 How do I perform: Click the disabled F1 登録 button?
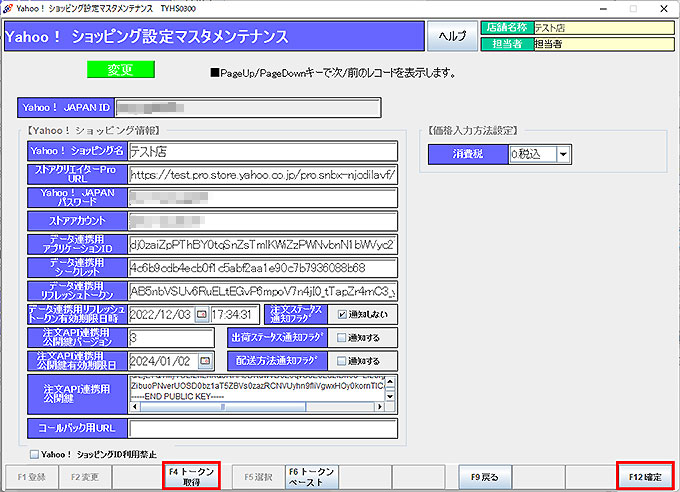coord(32,477)
